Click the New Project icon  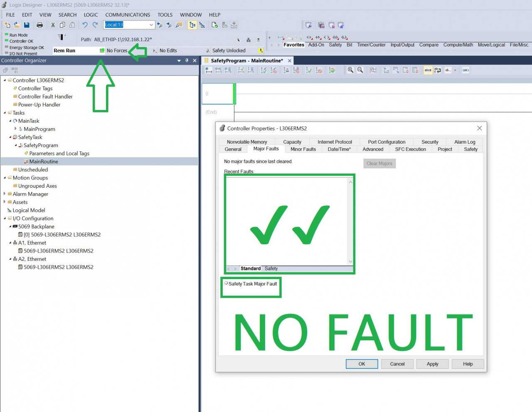click(7, 25)
